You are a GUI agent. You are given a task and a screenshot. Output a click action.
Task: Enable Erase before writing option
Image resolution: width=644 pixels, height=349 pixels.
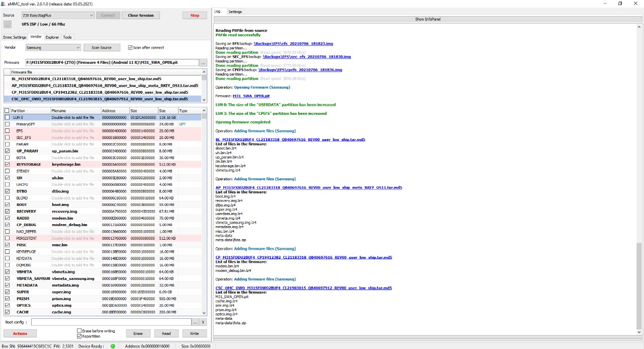pyautogui.click(x=79, y=331)
